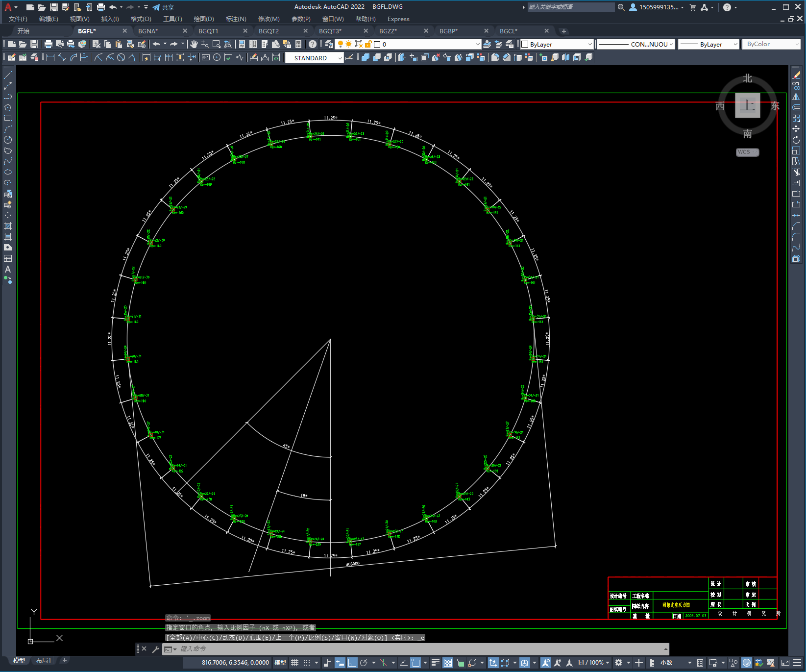This screenshot has height=672, width=806.
Task: Toggle lineweight display in status bar
Action: click(x=435, y=663)
